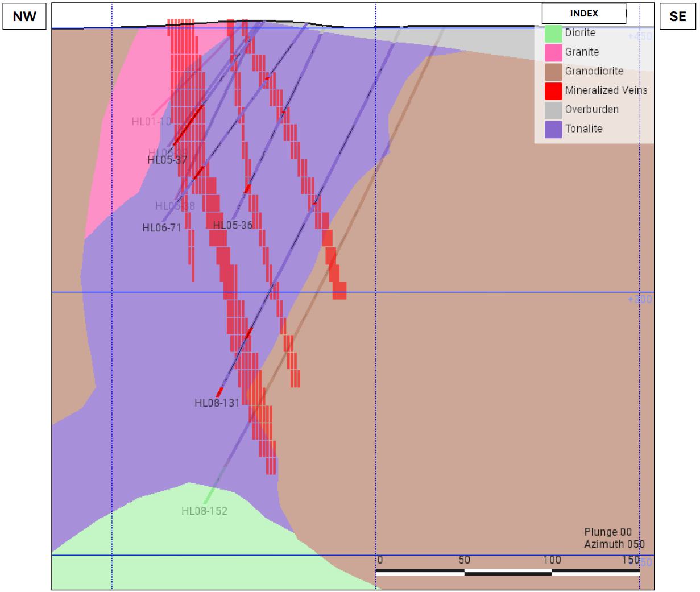Click the +450 elevation label
700x592 pixels.
pos(640,36)
